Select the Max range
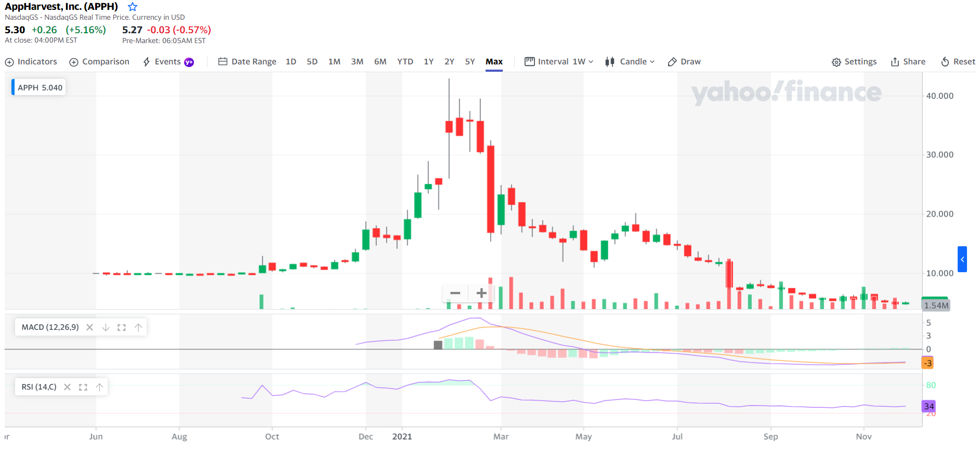This screenshot has width=980, height=454. 494,62
